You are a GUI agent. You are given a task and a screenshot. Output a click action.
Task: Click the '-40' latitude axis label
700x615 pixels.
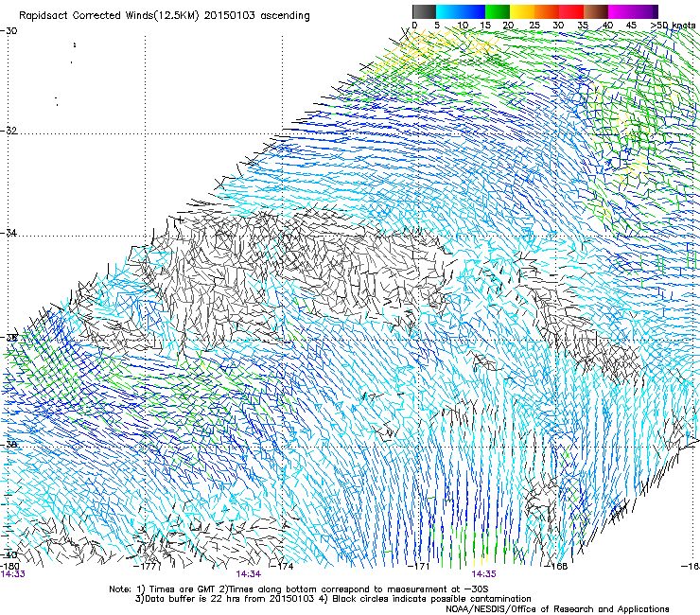click(x=9, y=554)
